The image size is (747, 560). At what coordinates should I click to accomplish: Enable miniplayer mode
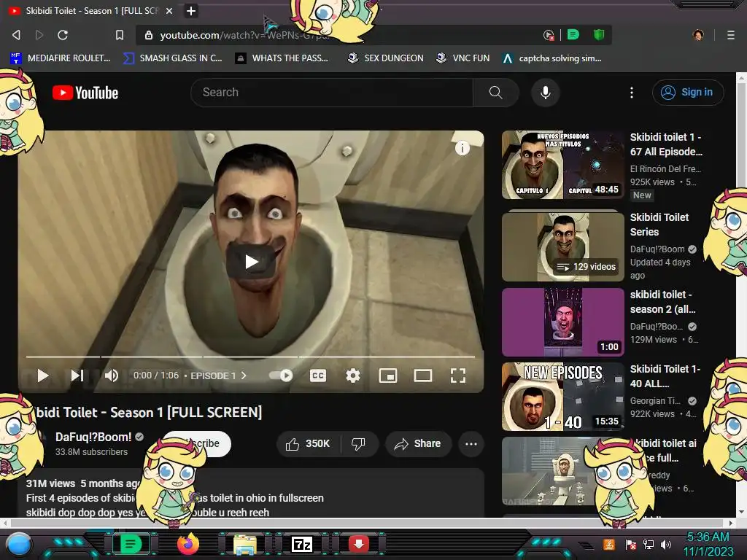click(388, 376)
